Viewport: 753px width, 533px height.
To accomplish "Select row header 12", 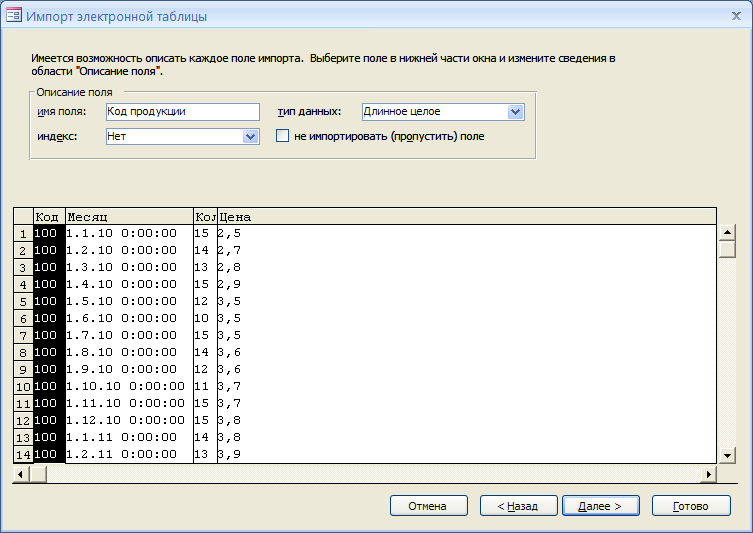I will pyautogui.click(x=23, y=421).
